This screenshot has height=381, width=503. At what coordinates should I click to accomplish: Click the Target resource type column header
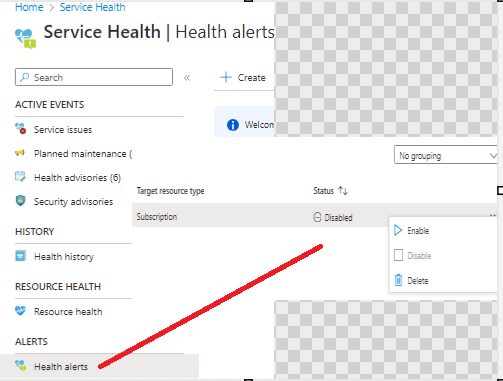coord(170,191)
